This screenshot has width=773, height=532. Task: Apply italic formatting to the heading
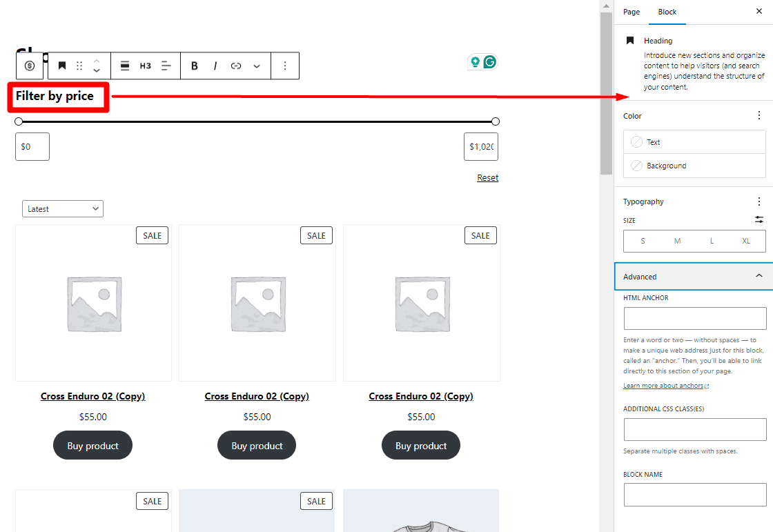point(215,66)
